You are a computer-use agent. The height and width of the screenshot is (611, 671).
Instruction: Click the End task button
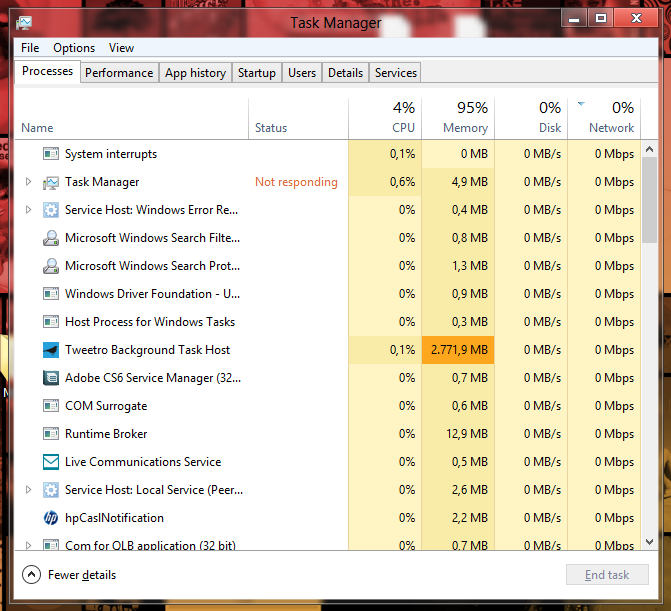[607, 575]
